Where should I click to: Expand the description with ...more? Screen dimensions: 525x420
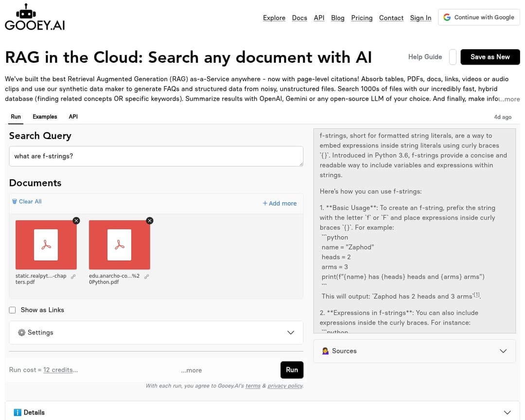tap(509, 99)
